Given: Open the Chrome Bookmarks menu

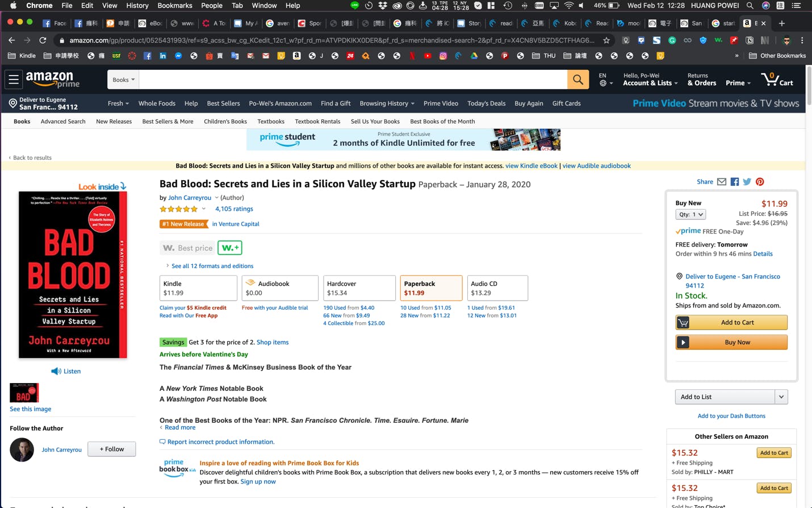Looking at the screenshot, I should point(175,6).
